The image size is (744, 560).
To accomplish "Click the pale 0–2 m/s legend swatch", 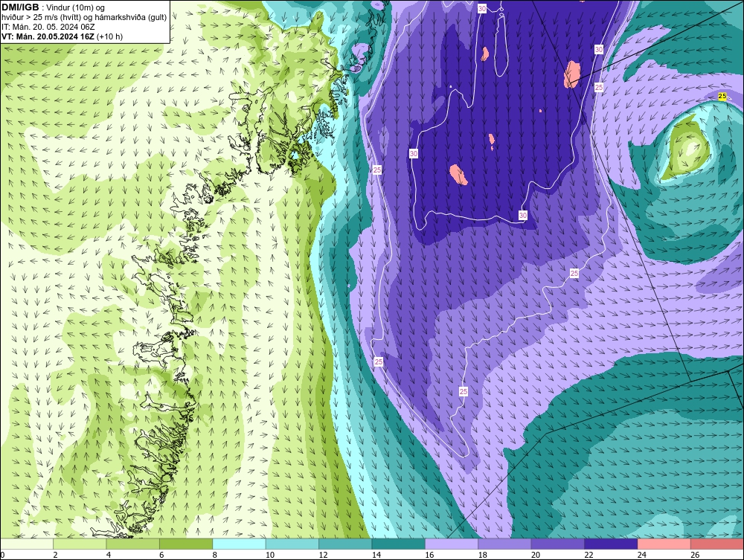I will tap(27, 544).
